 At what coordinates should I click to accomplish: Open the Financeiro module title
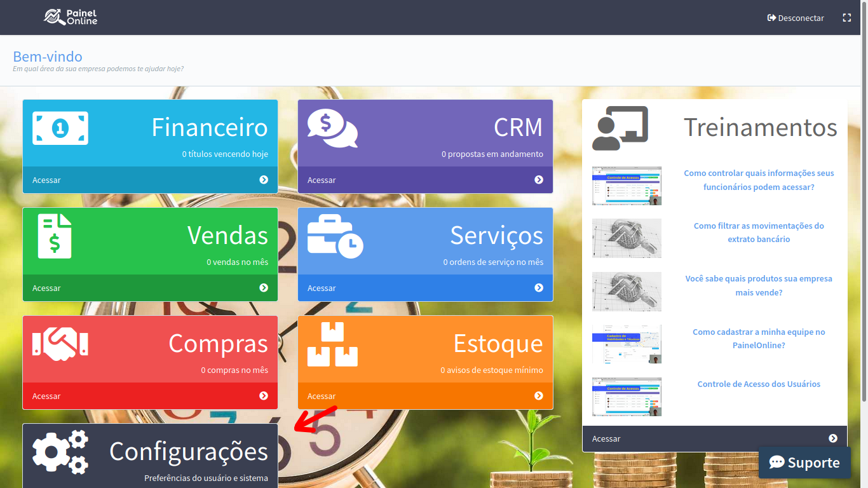[x=210, y=127]
